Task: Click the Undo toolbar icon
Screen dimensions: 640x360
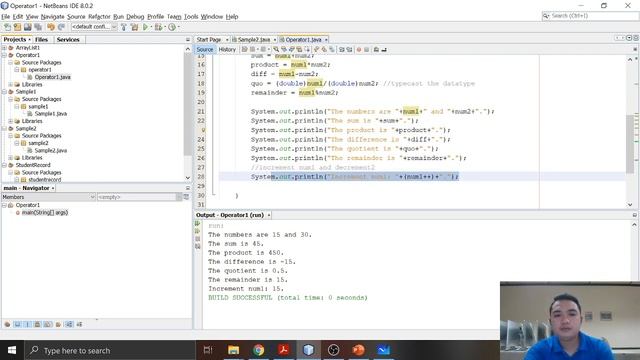Action: (51, 27)
